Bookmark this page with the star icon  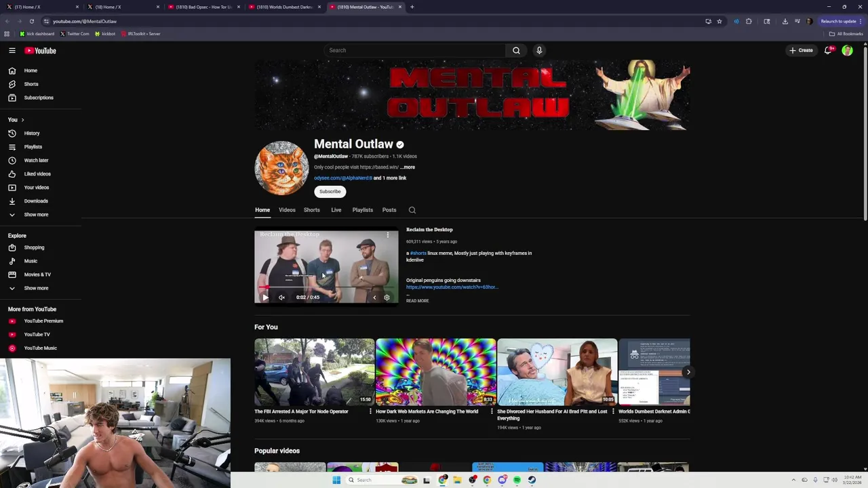click(719, 21)
